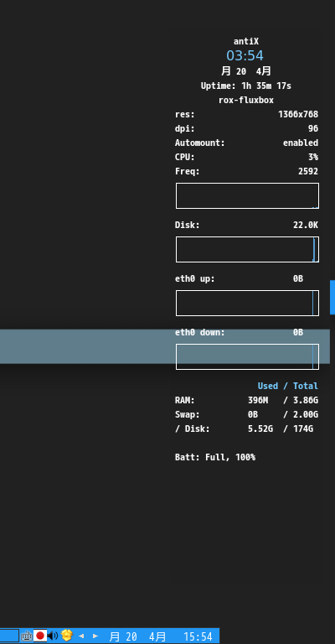Screen dimensions: 335x644
Task: Click the eth0 up graph box
Action: 247,303
